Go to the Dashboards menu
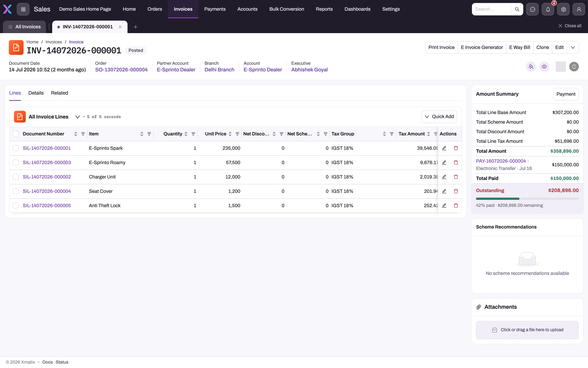This screenshot has height=368, width=588. coord(357,9)
